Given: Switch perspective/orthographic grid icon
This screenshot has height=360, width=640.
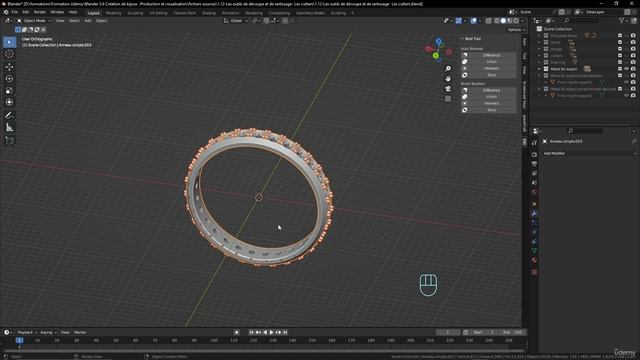Looking at the screenshot, I should coord(448,98).
